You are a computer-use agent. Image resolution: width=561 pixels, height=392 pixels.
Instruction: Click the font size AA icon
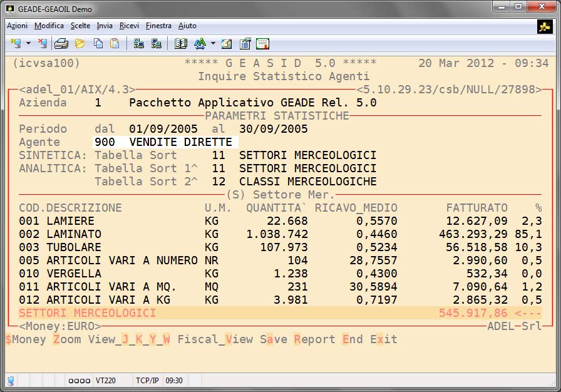click(200, 44)
